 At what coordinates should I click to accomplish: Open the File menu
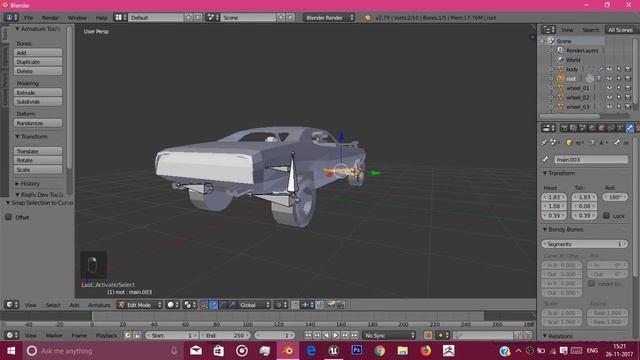29,18
